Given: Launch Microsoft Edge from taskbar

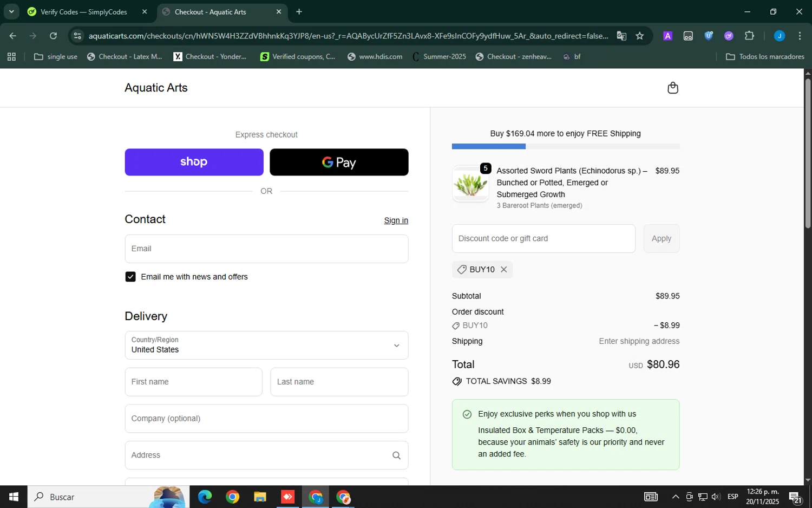Looking at the screenshot, I should pos(205,497).
